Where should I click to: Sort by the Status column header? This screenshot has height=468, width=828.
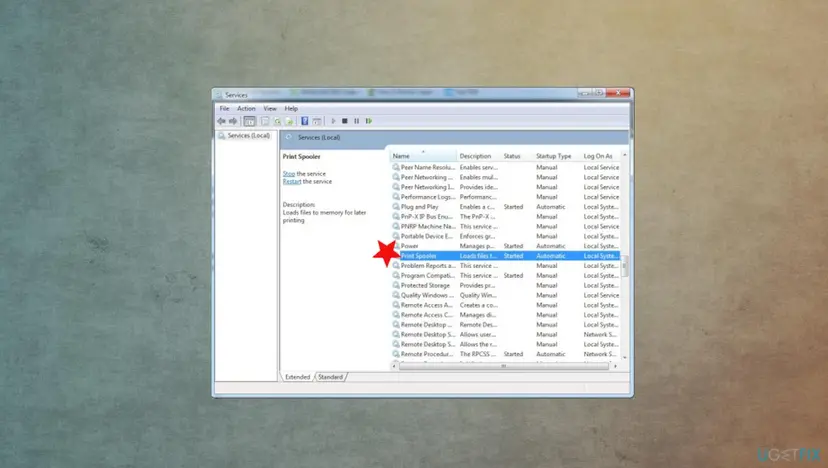pyautogui.click(x=517, y=156)
